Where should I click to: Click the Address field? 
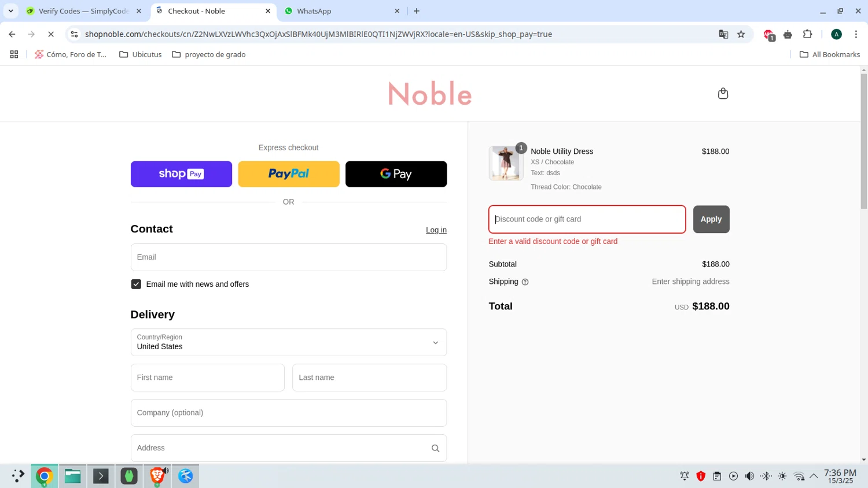point(288,448)
